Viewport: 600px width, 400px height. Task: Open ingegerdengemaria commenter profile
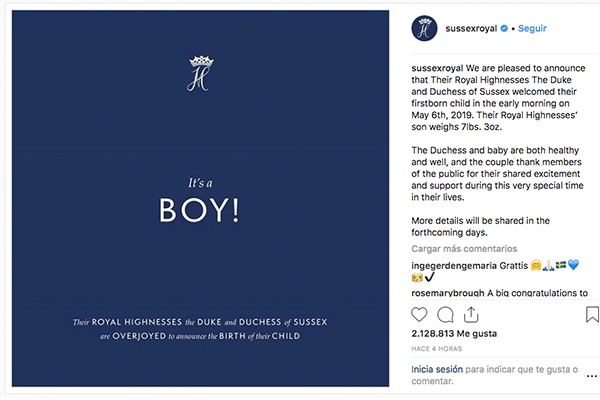pos(470,265)
